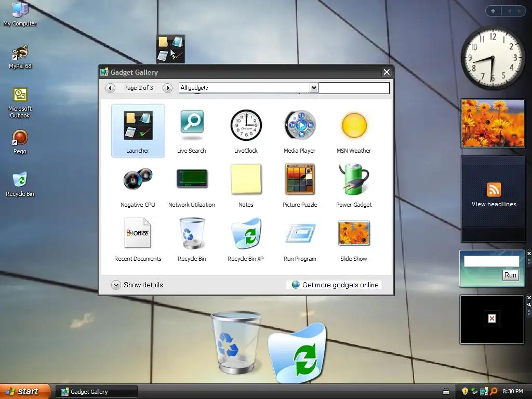
Task: Go to the previous gallery page
Action: (x=110, y=88)
